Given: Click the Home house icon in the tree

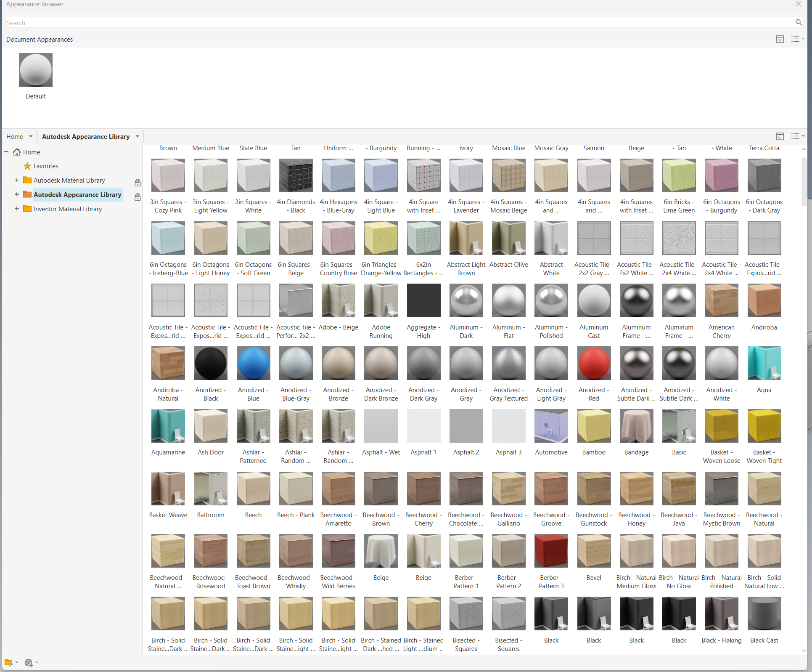Looking at the screenshot, I should click(x=17, y=152).
